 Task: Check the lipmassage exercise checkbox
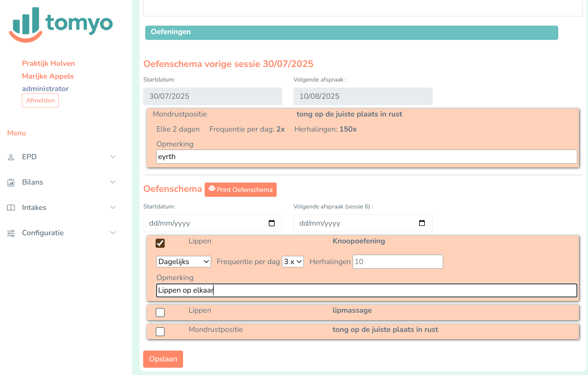(x=160, y=312)
